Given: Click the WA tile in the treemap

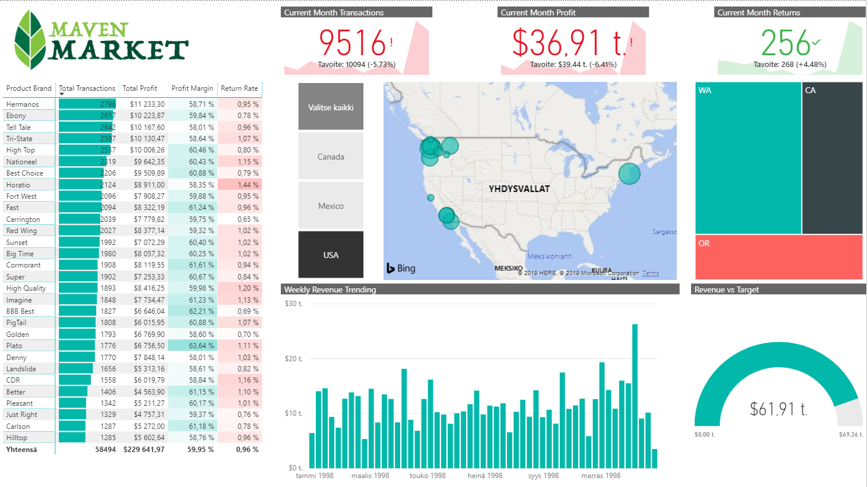Looking at the screenshot, I should 748,158.
